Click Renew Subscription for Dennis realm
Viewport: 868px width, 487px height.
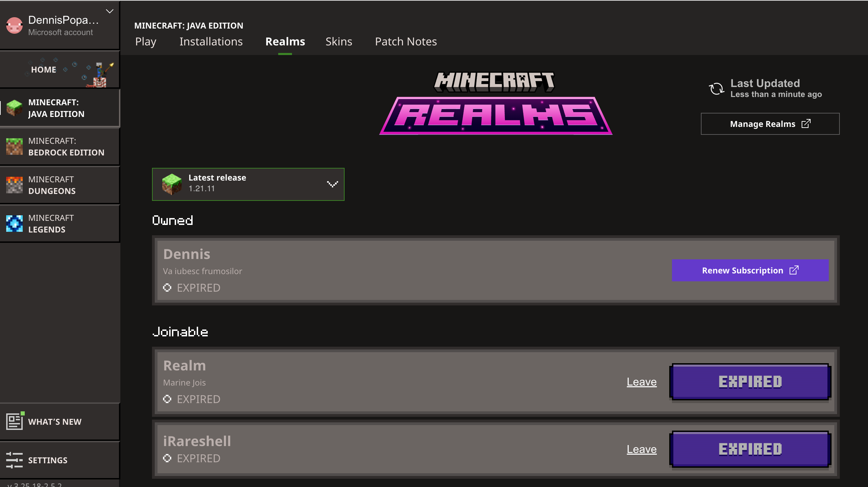coord(750,270)
